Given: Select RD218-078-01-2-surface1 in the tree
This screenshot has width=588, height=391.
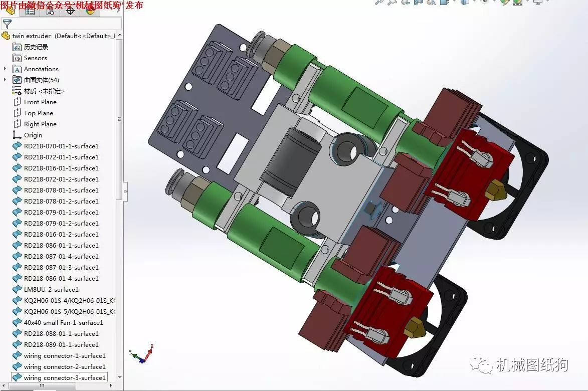Looking at the screenshot, I should pos(61,202).
